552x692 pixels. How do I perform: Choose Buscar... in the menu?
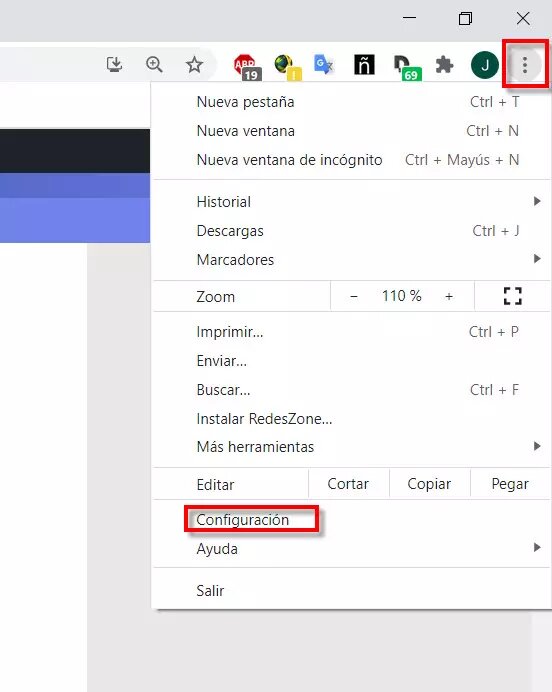coord(352,390)
